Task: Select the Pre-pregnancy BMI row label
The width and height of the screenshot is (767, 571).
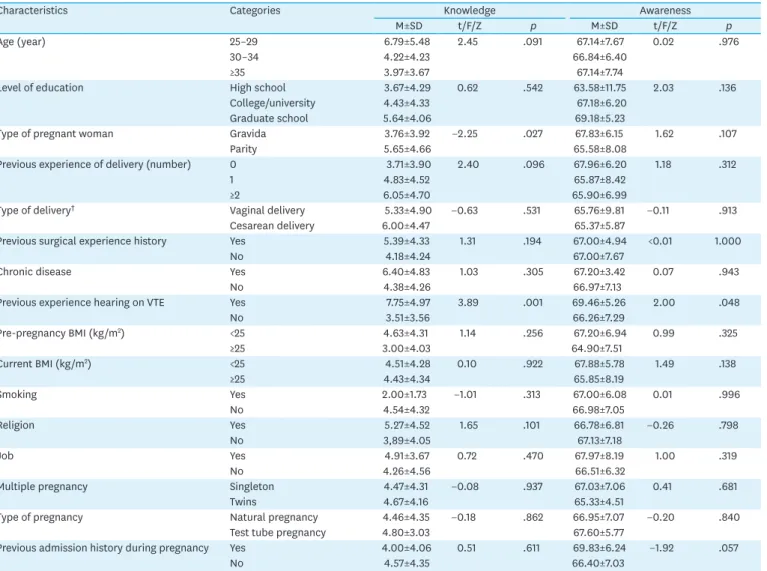Action: point(62,333)
